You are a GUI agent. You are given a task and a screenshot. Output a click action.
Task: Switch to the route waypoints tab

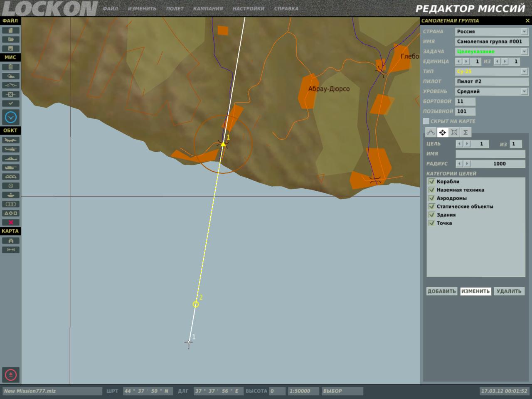tap(431, 132)
